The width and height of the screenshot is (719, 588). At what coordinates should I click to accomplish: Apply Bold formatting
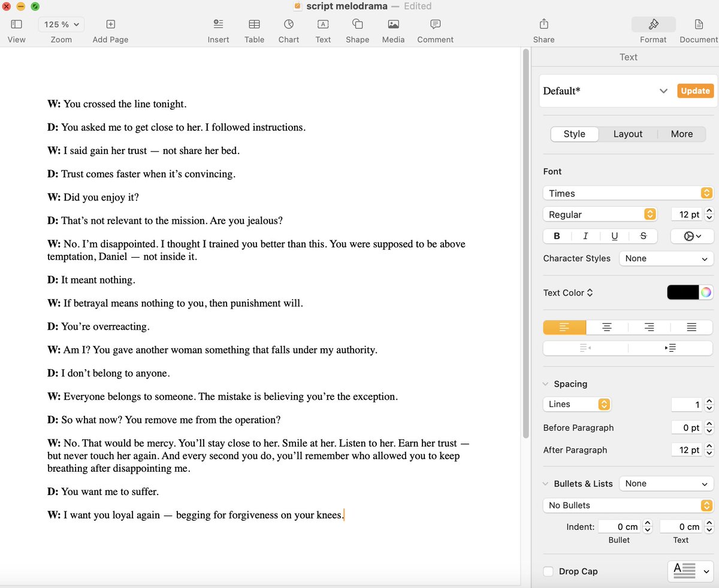pos(557,236)
